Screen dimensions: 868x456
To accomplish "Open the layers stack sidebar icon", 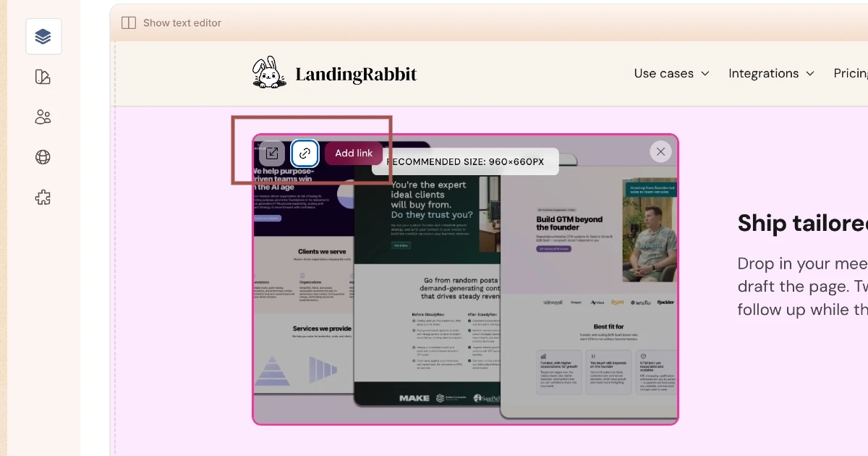I will [43, 37].
